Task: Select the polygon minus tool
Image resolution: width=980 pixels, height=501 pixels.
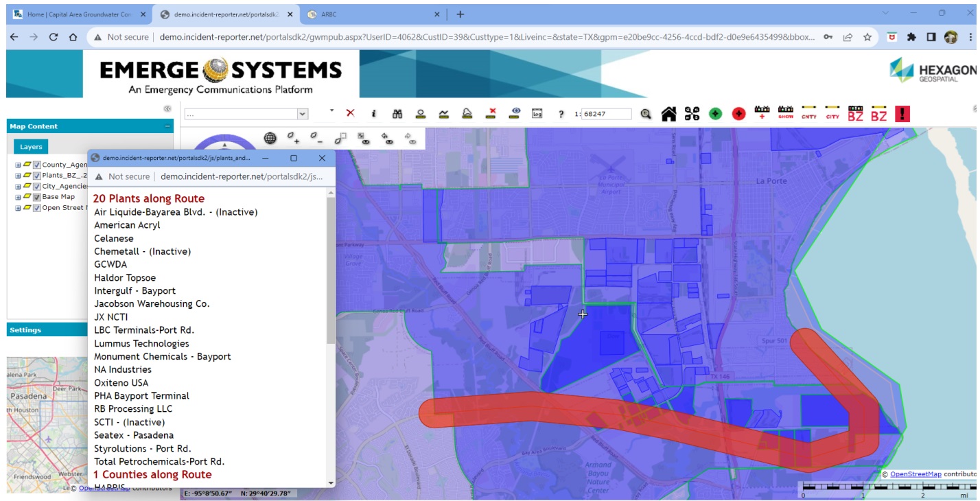Action: 316,138
